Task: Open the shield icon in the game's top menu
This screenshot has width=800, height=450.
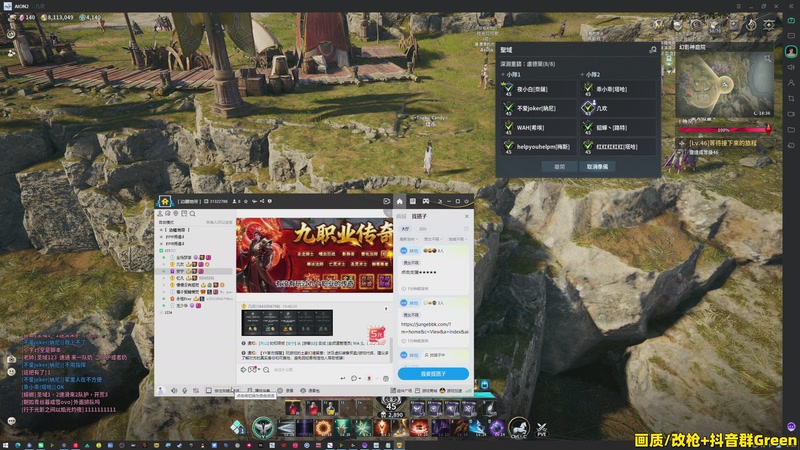Action: click(x=678, y=25)
